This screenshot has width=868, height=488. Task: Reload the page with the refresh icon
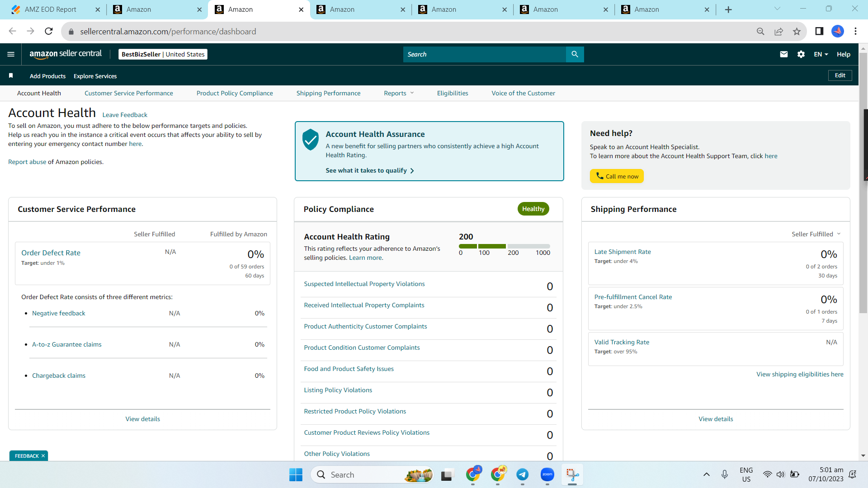(x=49, y=31)
